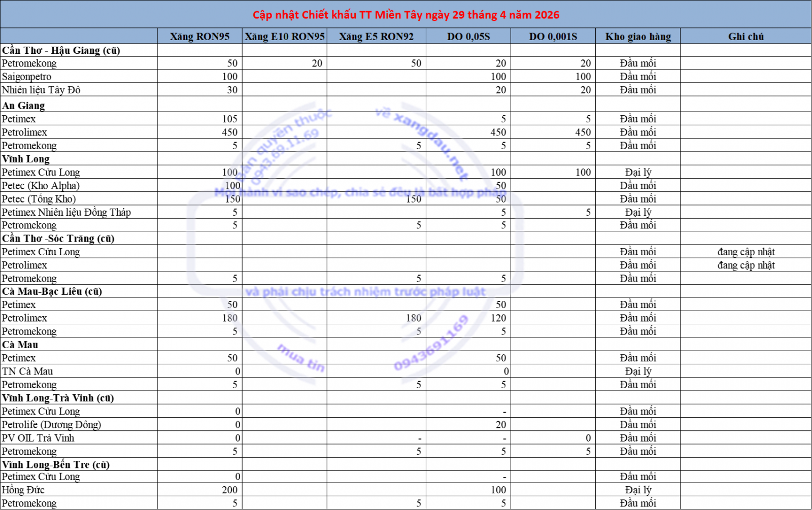This screenshot has width=812, height=510.
Task: Click the TN Cà Mau row label
Action: click(x=27, y=371)
